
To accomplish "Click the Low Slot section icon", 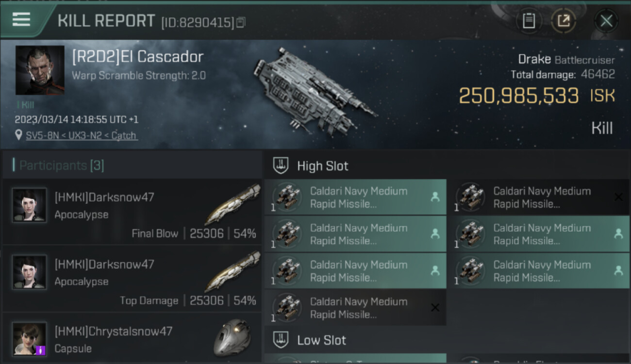I will pyautogui.click(x=281, y=340).
